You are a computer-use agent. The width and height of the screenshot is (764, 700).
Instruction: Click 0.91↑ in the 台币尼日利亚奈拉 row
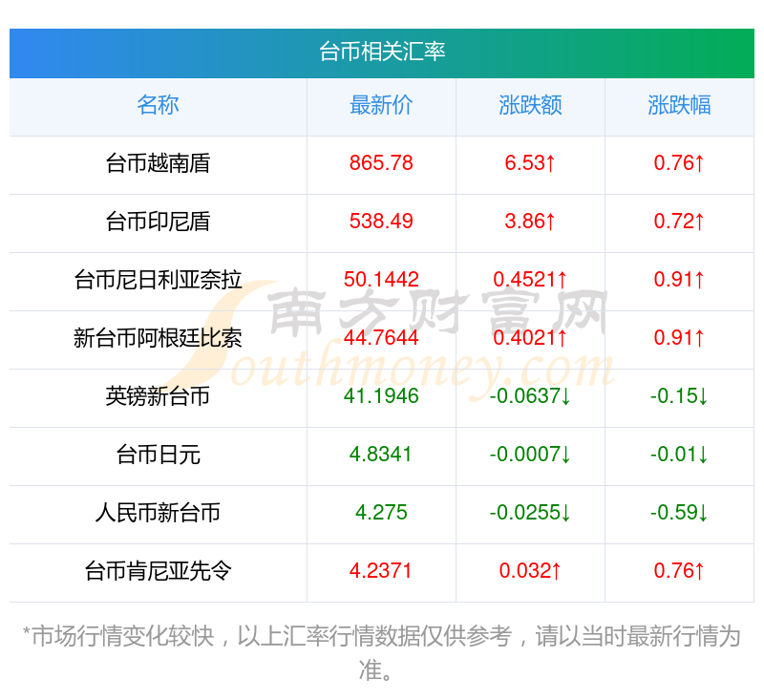679,280
